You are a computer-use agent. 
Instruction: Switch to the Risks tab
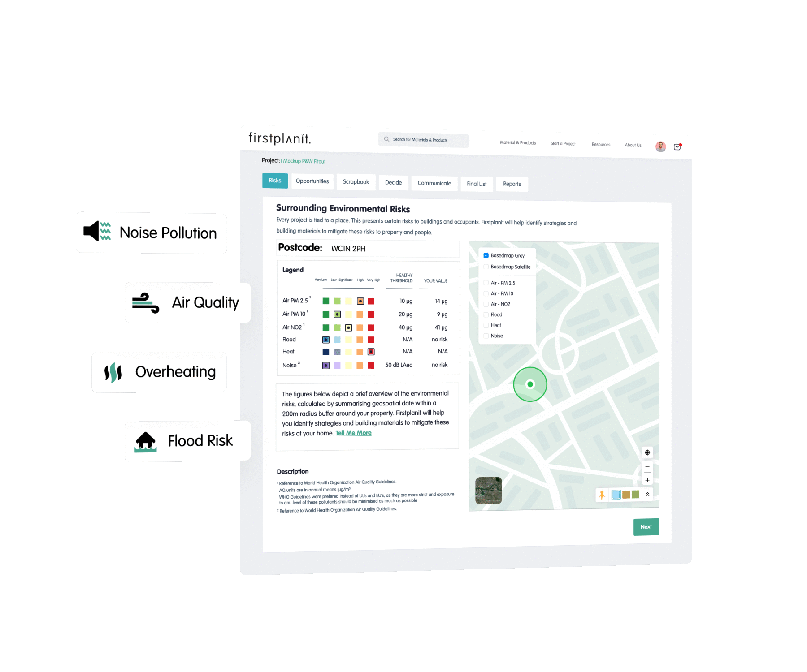coord(275,180)
